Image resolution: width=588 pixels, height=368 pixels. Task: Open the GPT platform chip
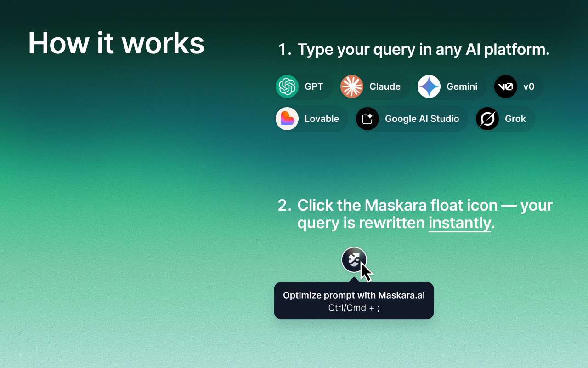pos(303,86)
